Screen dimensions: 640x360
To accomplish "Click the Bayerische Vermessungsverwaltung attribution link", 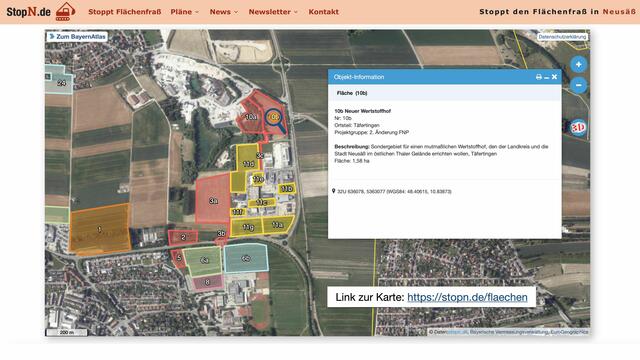I will click(509, 332).
